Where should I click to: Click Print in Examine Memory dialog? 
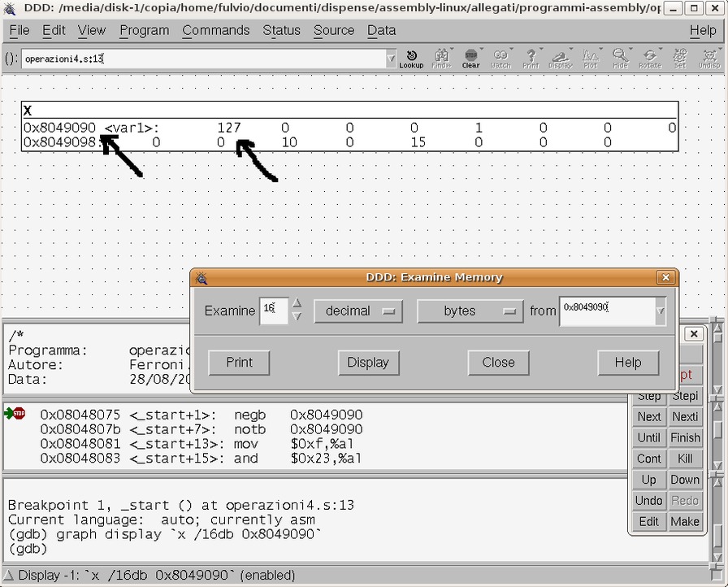pyautogui.click(x=239, y=363)
